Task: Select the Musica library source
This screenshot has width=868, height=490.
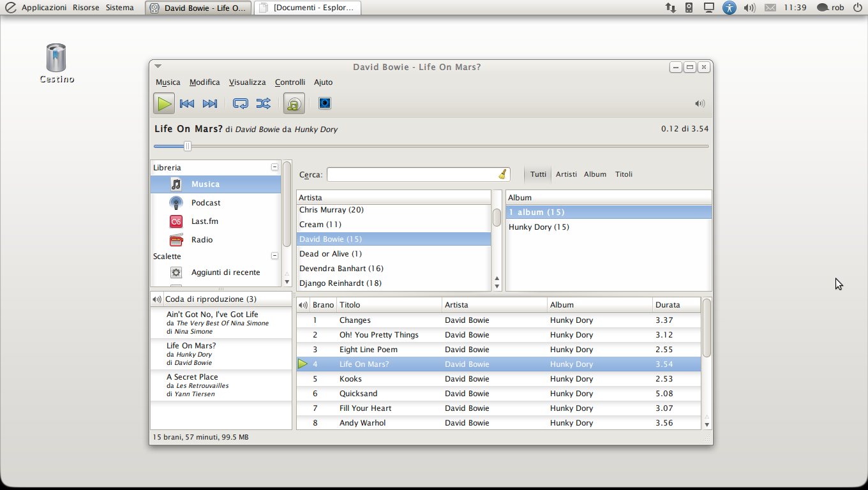Action: (x=216, y=184)
